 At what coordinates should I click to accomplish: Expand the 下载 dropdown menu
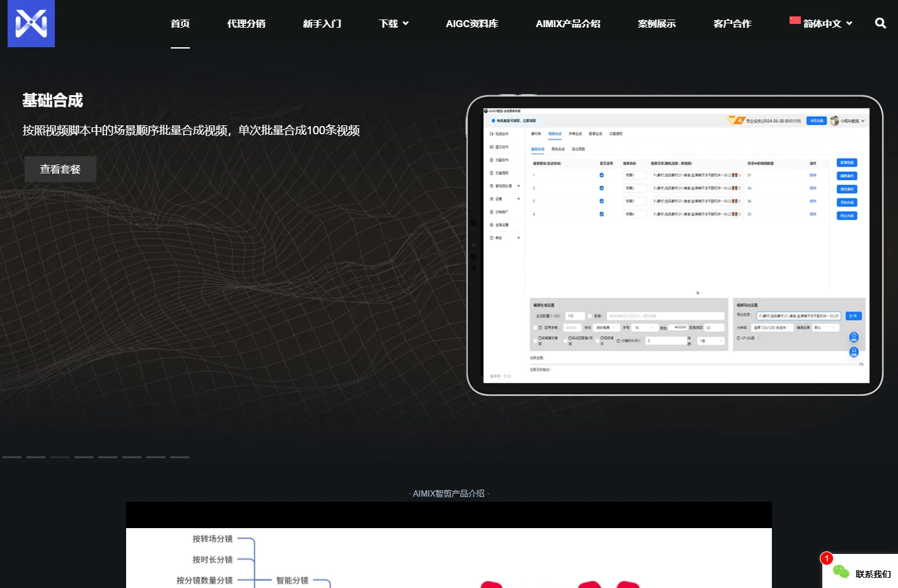click(394, 23)
